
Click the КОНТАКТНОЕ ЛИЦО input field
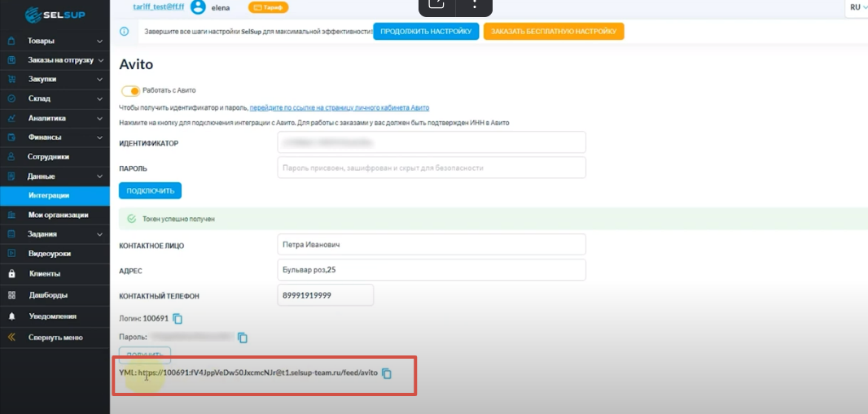[432, 244]
